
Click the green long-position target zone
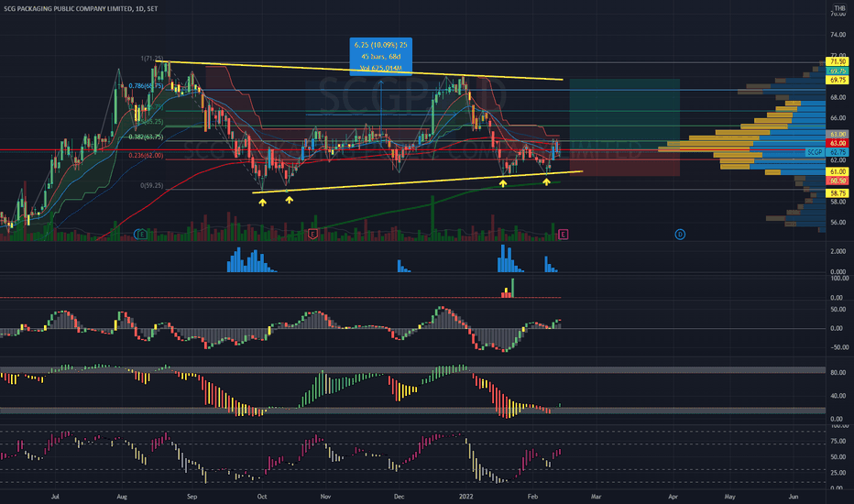tap(625, 115)
